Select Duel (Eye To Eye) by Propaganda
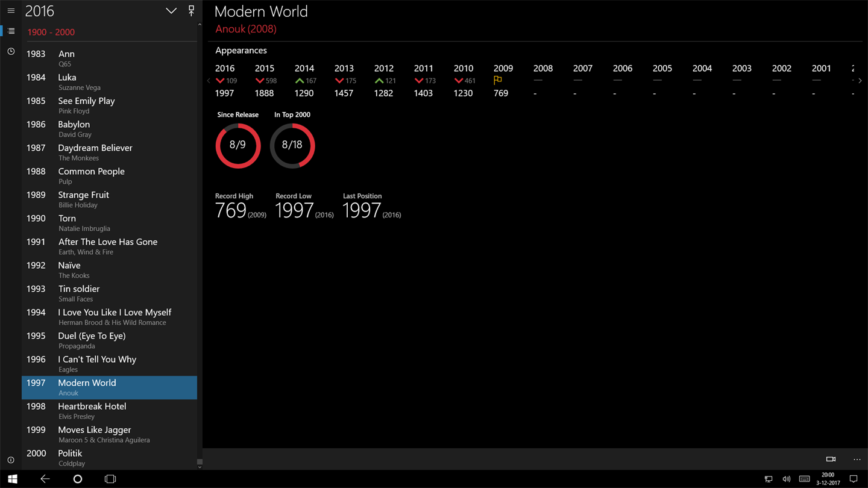 point(109,340)
